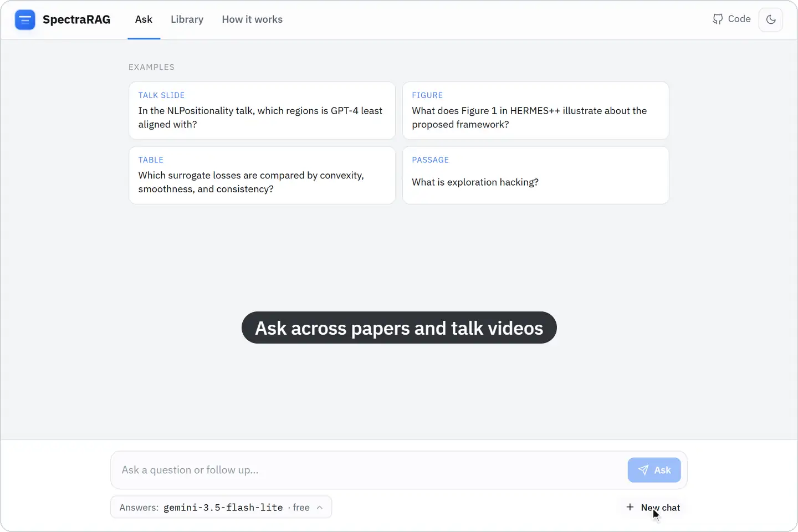The image size is (798, 532).
Task: Open the Code GitHub link
Action: pos(731,19)
